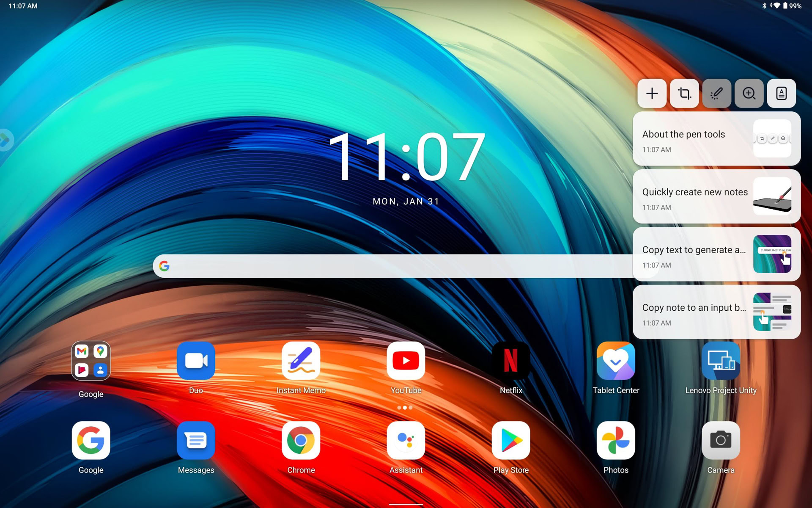Activate the laser pointer pen tool
This screenshot has width=812, height=508.
click(x=716, y=93)
